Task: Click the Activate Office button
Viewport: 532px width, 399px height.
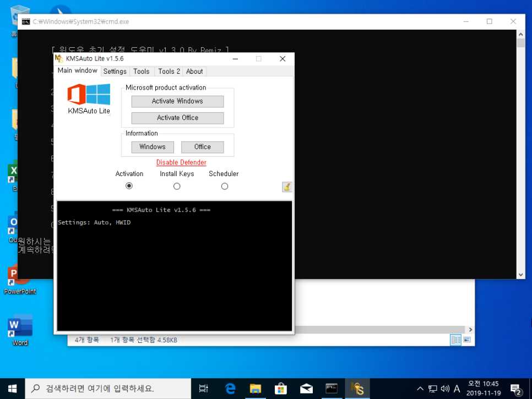Action: (x=177, y=118)
